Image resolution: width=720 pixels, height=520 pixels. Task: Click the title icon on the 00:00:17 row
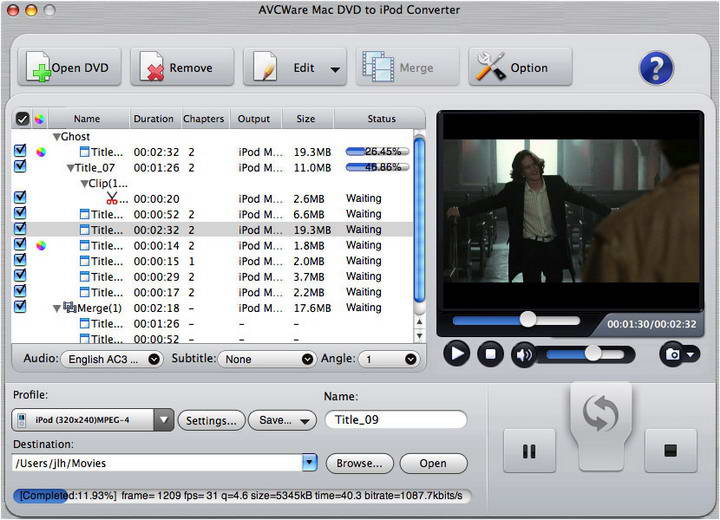[x=84, y=292]
